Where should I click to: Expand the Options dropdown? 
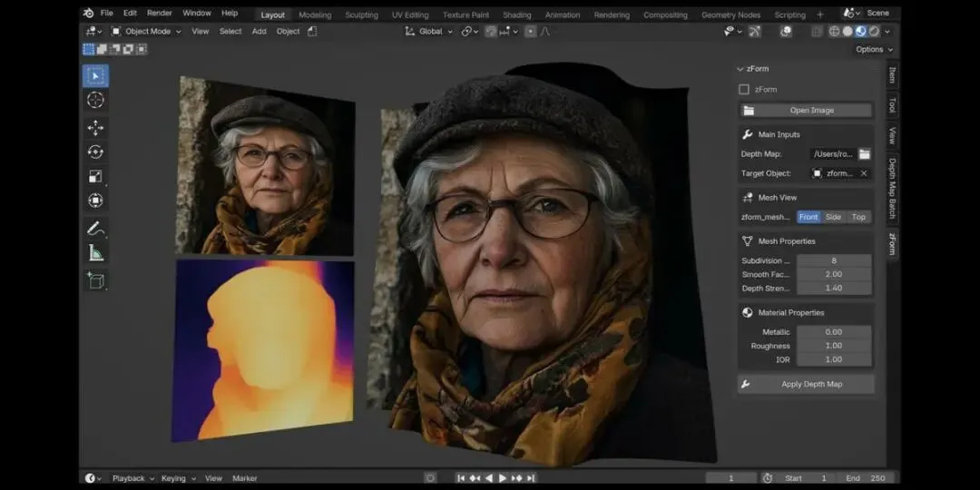(874, 50)
